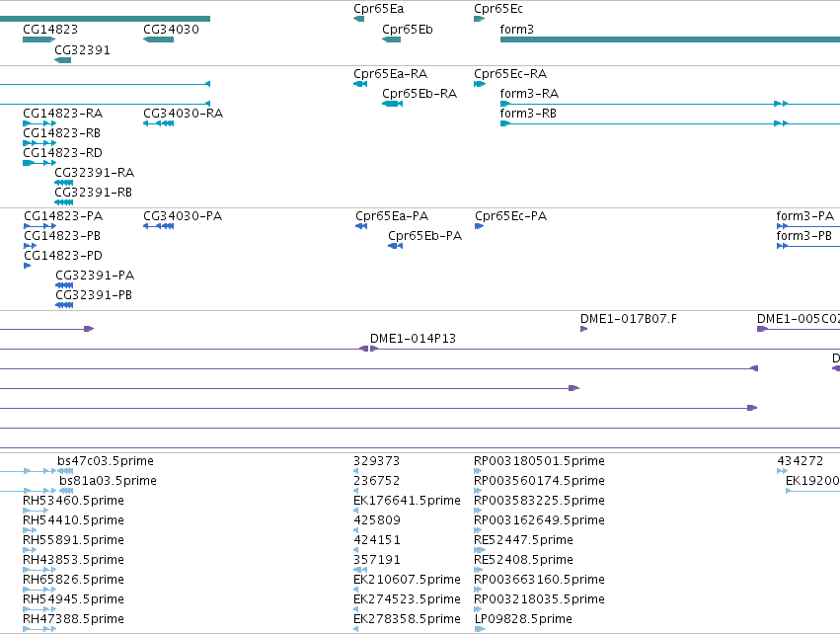Screen dimensions: 840x634
Task: Click the RH54410.5prime EST label
Action: coord(73,520)
